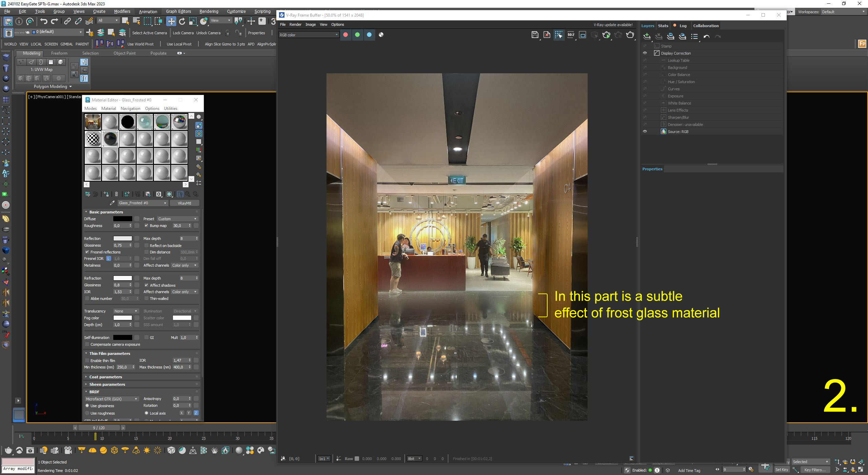
Task: Click the Rectangular Selection Region icon
Action: 147,21
